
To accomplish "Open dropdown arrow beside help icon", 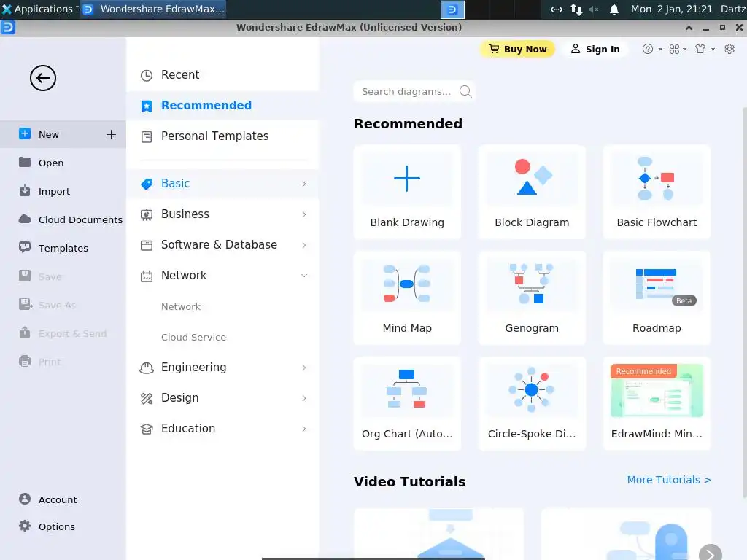I will click(x=660, y=49).
